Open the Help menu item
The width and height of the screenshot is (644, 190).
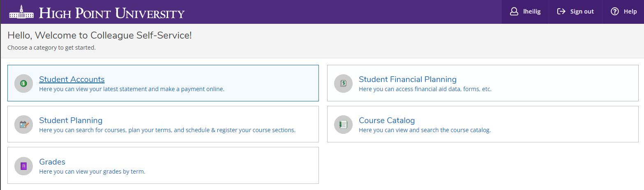coord(623,11)
